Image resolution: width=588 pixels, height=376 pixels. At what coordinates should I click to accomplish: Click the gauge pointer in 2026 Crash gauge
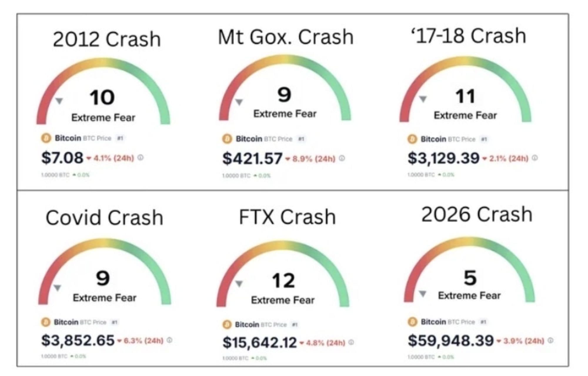tap(422, 293)
